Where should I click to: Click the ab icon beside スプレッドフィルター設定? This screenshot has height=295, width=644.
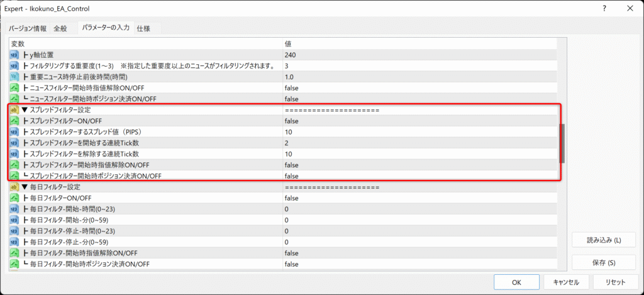coord(14,110)
